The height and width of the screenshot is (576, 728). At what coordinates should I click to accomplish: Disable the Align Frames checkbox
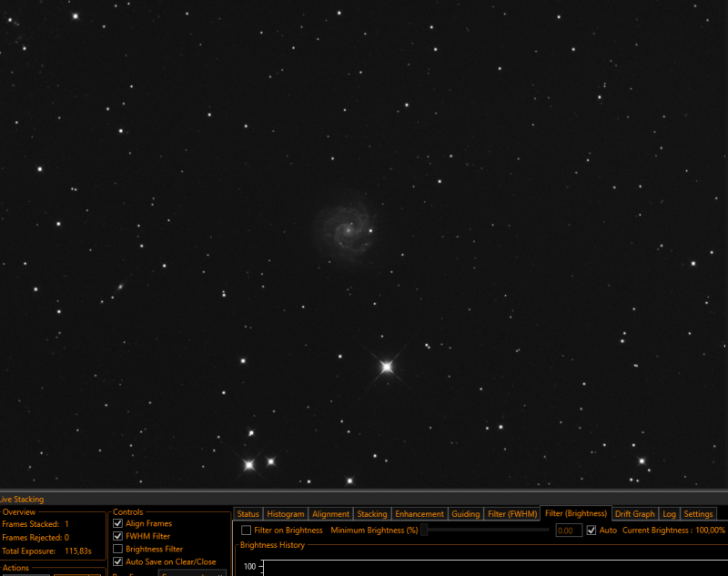pos(118,523)
